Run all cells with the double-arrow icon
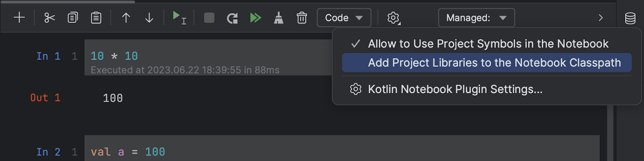The image size is (644, 161). pyautogui.click(x=256, y=18)
